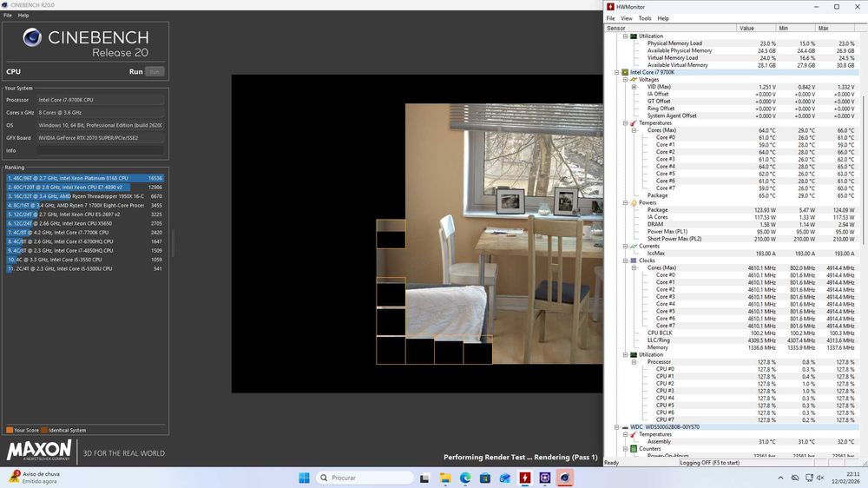The width and height of the screenshot is (868, 488).
Task: Open File Explorer from the taskbar
Action: click(445, 478)
